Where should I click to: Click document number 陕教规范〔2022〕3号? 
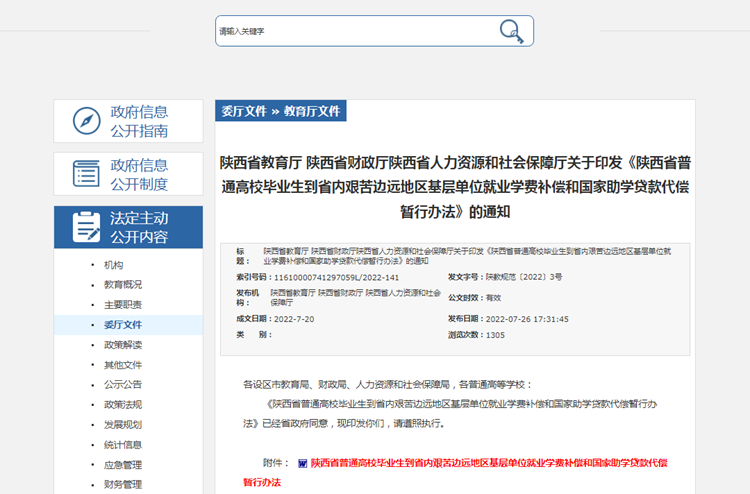click(524, 277)
